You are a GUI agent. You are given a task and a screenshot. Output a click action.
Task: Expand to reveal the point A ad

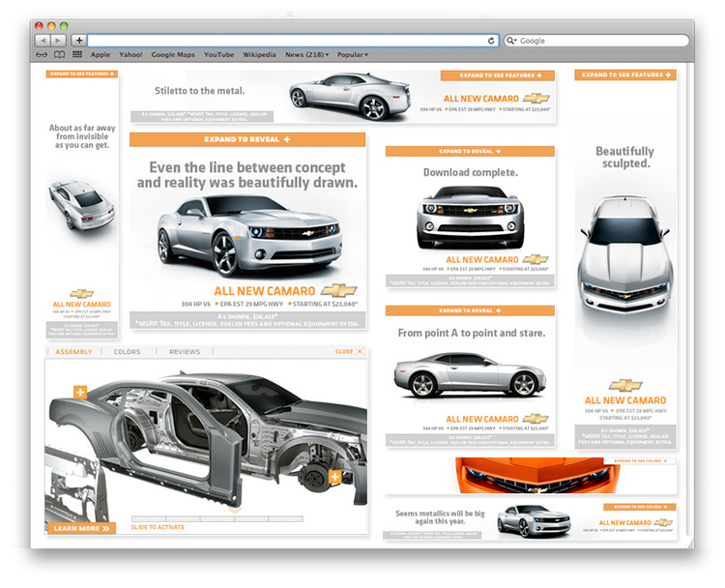470,310
